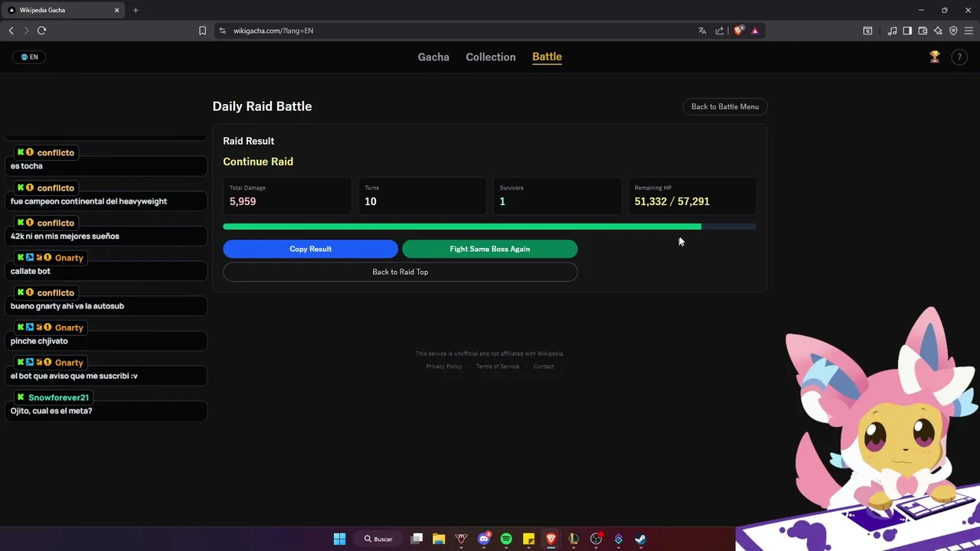Click the share page icon
The height and width of the screenshot is (551, 980).
(720, 31)
